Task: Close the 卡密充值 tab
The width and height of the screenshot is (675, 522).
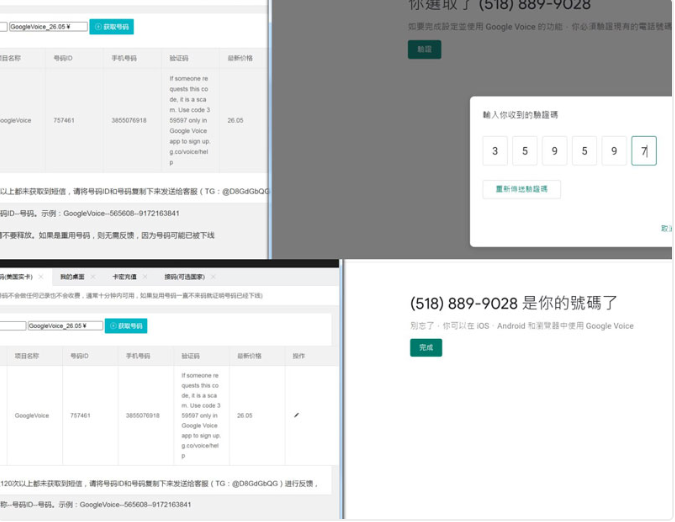Action: [x=145, y=277]
